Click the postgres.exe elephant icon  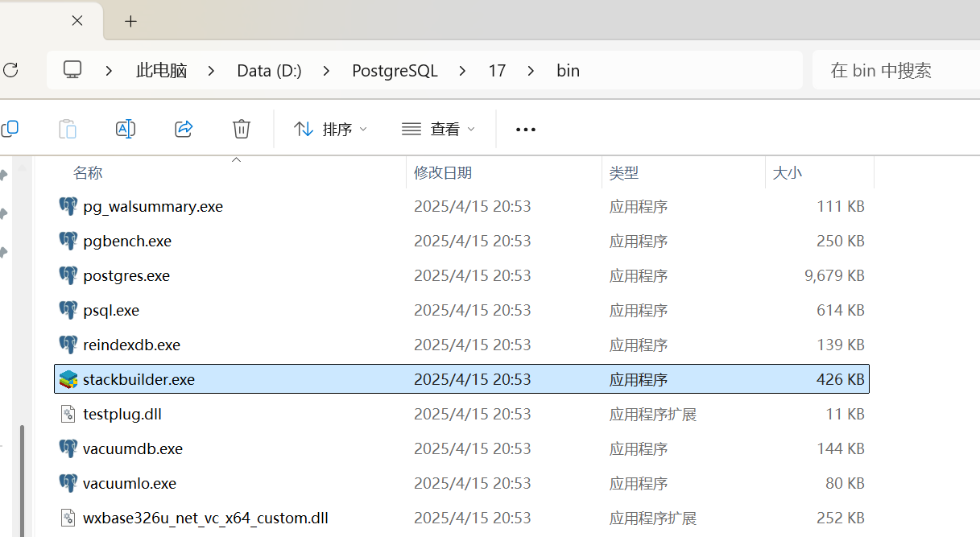[x=68, y=275]
